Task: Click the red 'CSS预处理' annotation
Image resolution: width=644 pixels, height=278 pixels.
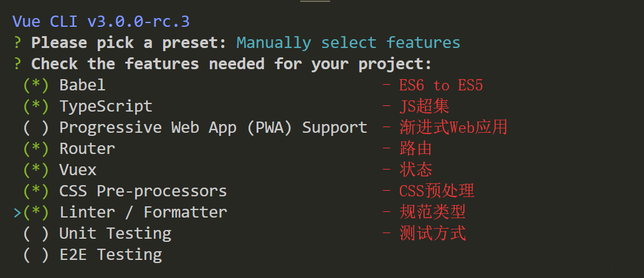Action: click(x=437, y=191)
